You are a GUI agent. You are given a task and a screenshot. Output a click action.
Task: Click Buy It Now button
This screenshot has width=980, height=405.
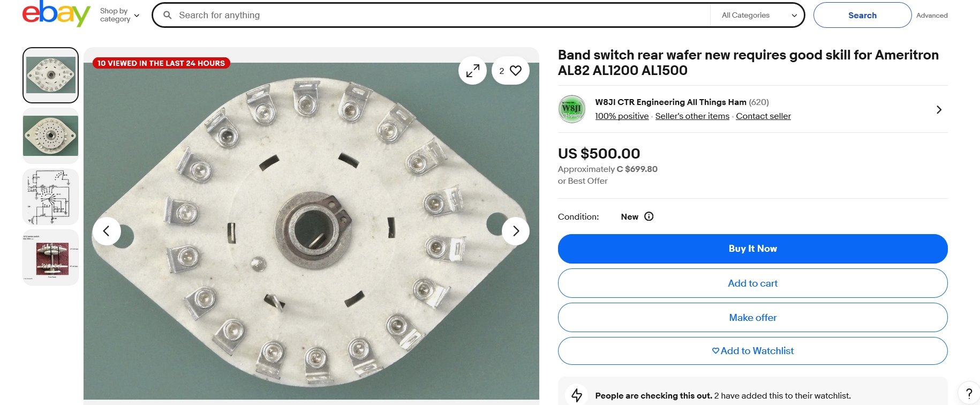point(752,249)
